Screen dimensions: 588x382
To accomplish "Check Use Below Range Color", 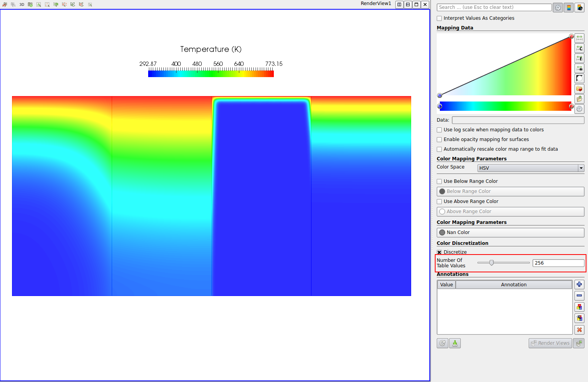I will pos(439,181).
